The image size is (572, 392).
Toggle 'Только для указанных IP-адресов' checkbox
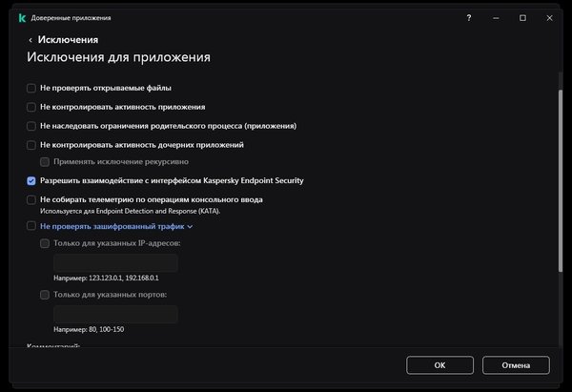[45, 243]
